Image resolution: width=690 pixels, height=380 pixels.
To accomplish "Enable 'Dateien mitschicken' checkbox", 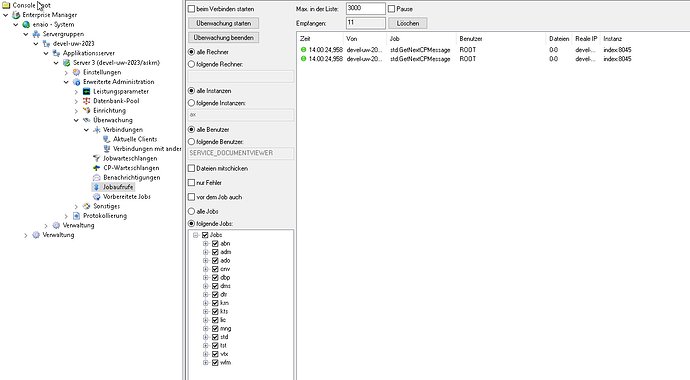I will pyautogui.click(x=191, y=168).
